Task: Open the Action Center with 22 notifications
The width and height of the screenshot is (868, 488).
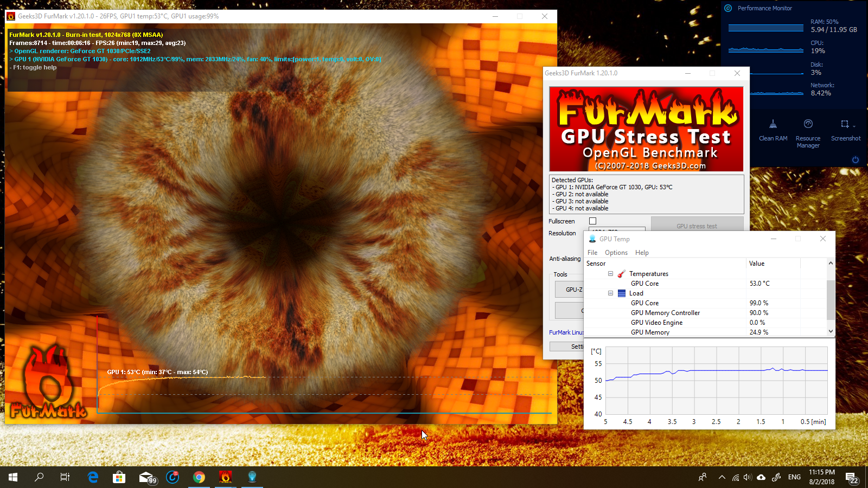Action: click(852, 477)
